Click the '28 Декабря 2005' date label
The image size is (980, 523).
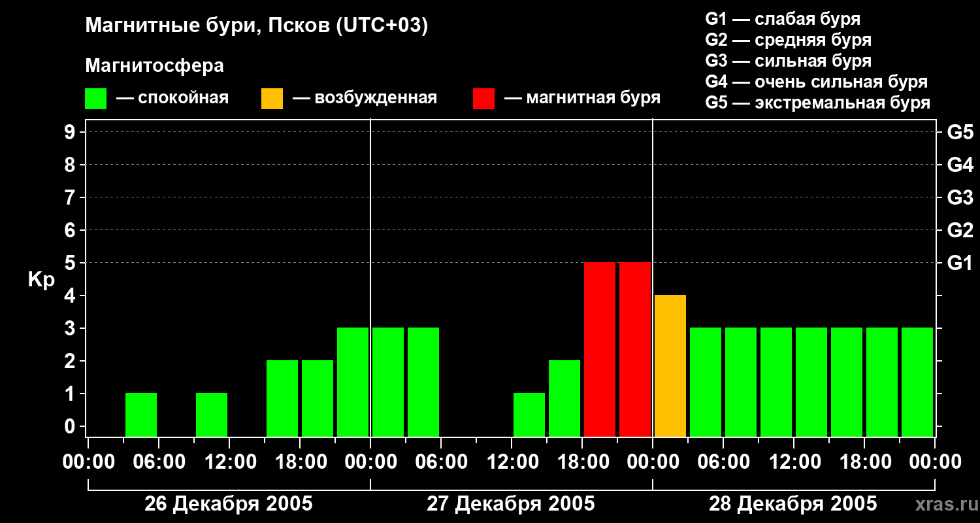(x=793, y=504)
